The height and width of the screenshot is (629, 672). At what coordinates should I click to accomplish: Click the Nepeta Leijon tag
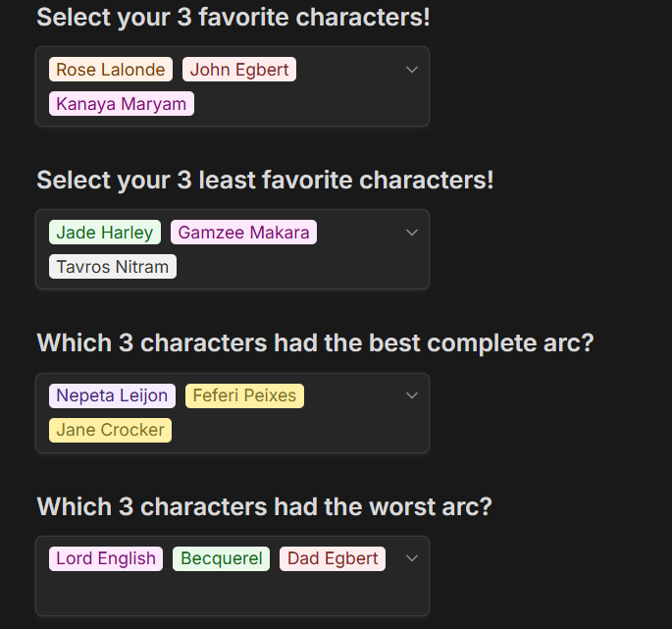tap(112, 395)
